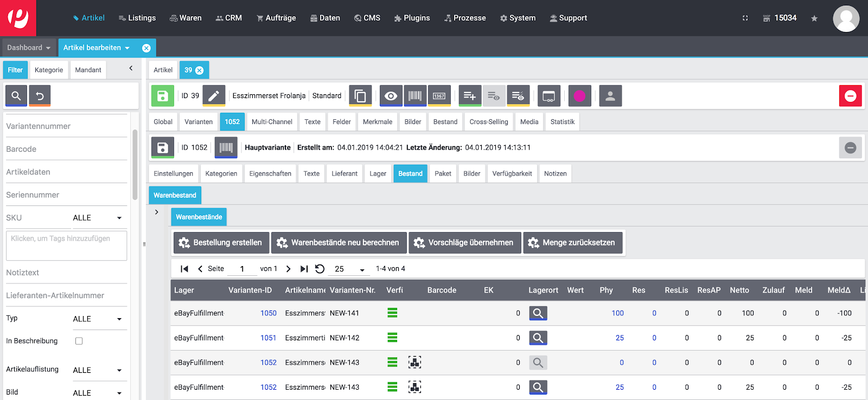
Task: Toggle the eye preview icon in the toolbar
Action: point(391,96)
